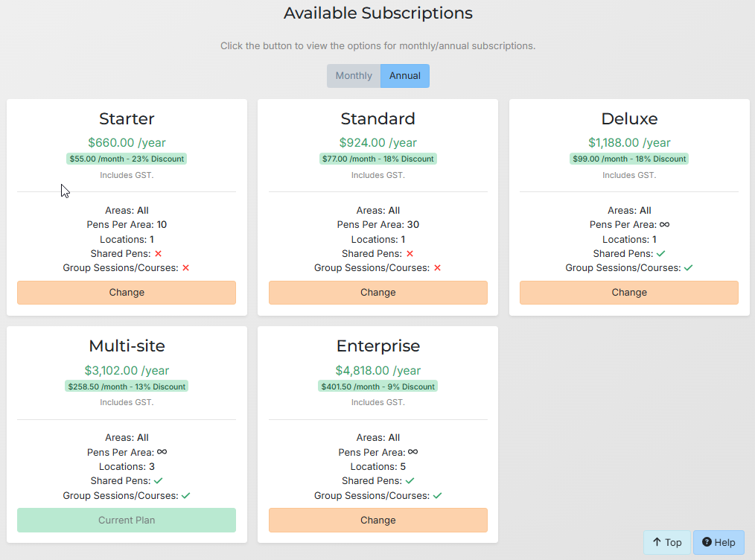Click Change button on Deluxe plan
This screenshot has height=560, width=755.
[629, 292]
